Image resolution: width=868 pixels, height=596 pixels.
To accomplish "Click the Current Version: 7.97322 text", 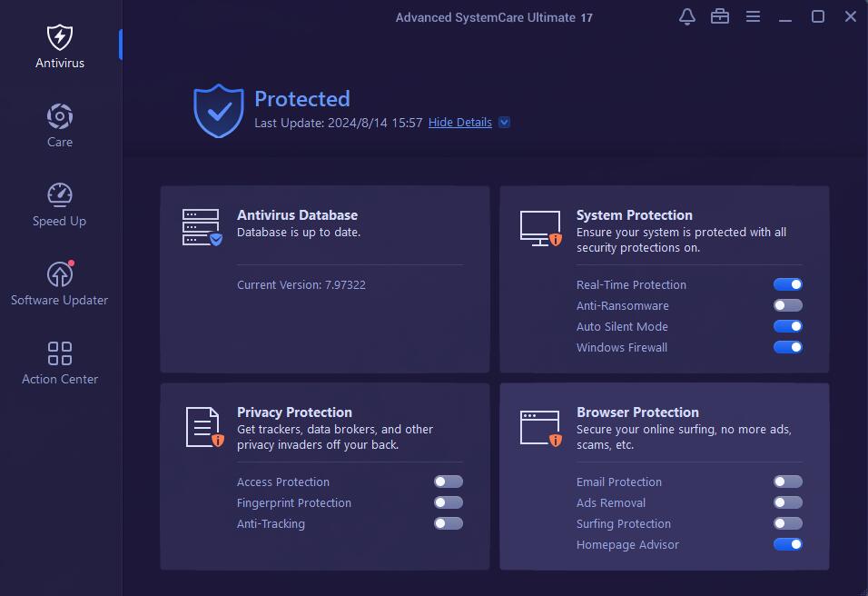I will tap(301, 284).
